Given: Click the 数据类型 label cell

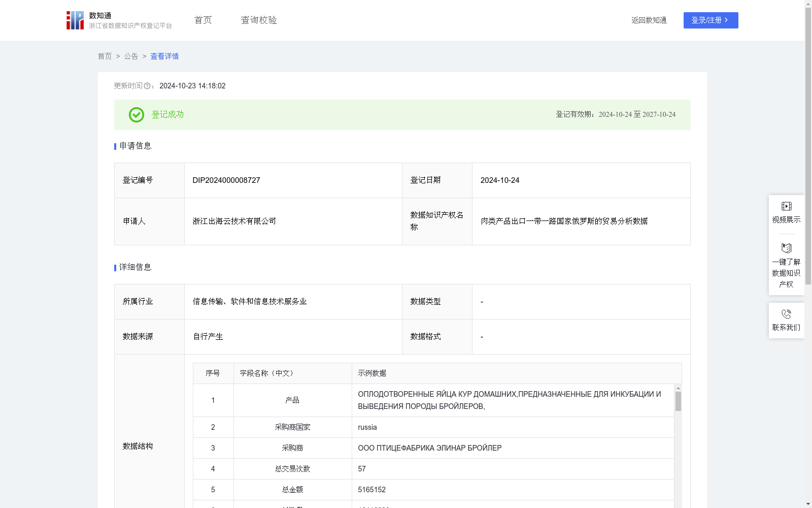Looking at the screenshot, I should coord(437,302).
